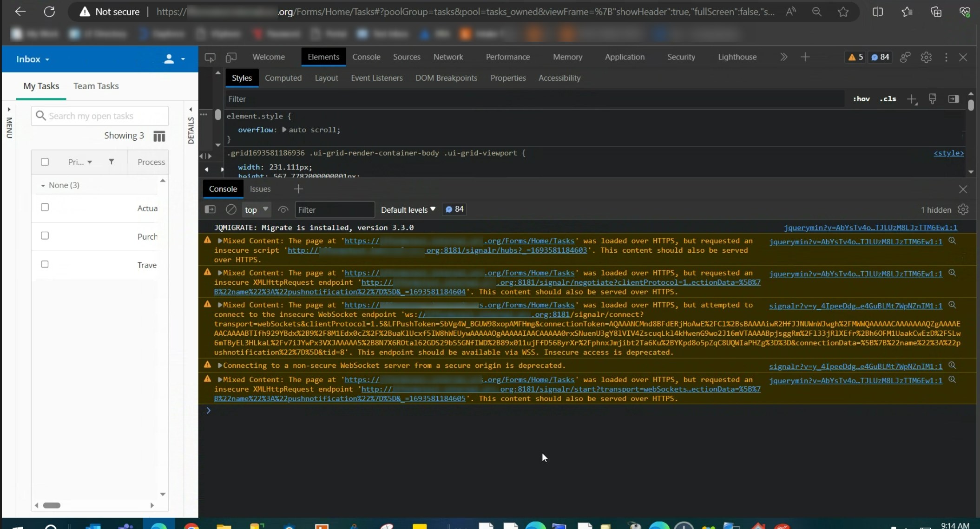Create live expression eye icon

pos(283,209)
